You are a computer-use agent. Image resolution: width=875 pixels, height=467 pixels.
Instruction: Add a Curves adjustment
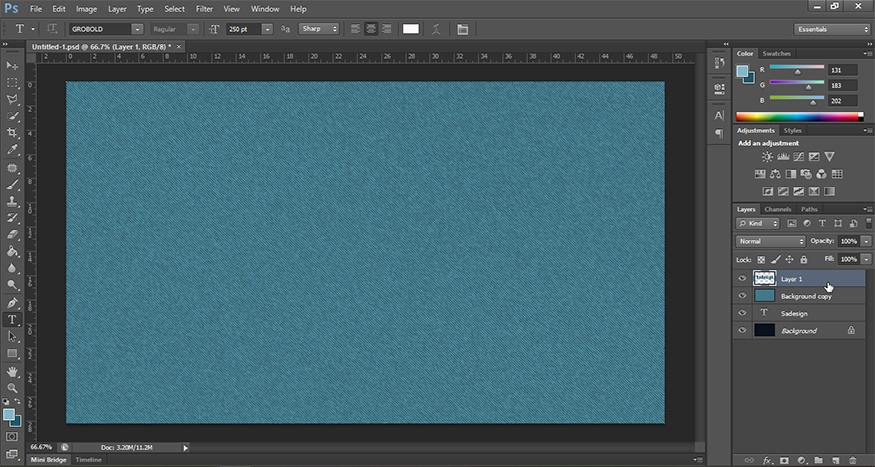pyautogui.click(x=799, y=157)
